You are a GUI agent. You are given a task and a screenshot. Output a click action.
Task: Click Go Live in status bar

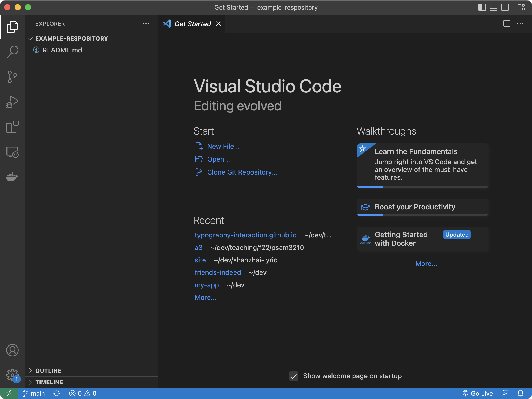(x=478, y=393)
